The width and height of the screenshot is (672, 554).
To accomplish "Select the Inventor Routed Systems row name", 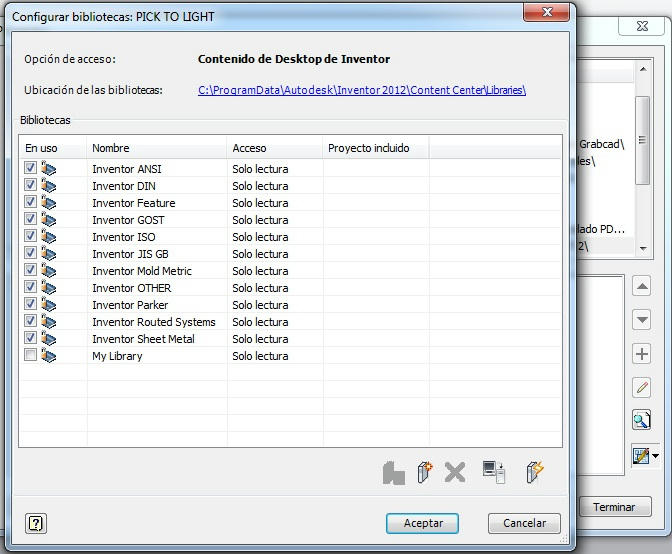I will tap(154, 322).
